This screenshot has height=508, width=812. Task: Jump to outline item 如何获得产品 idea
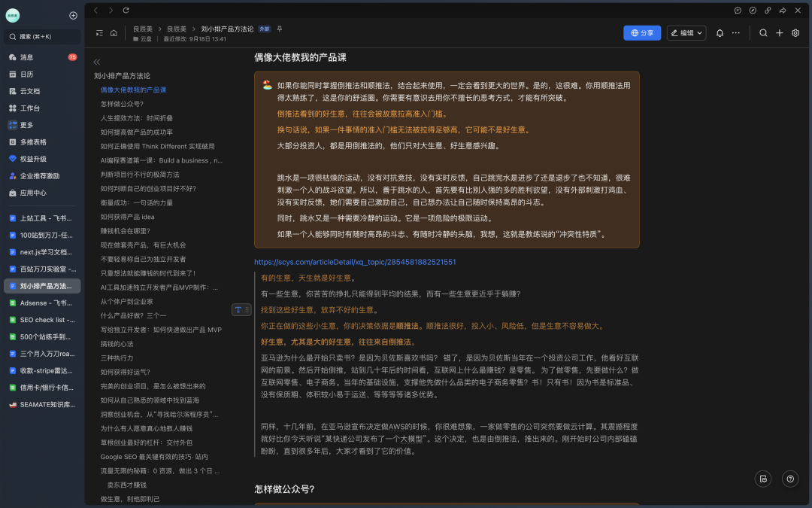tap(127, 217)
